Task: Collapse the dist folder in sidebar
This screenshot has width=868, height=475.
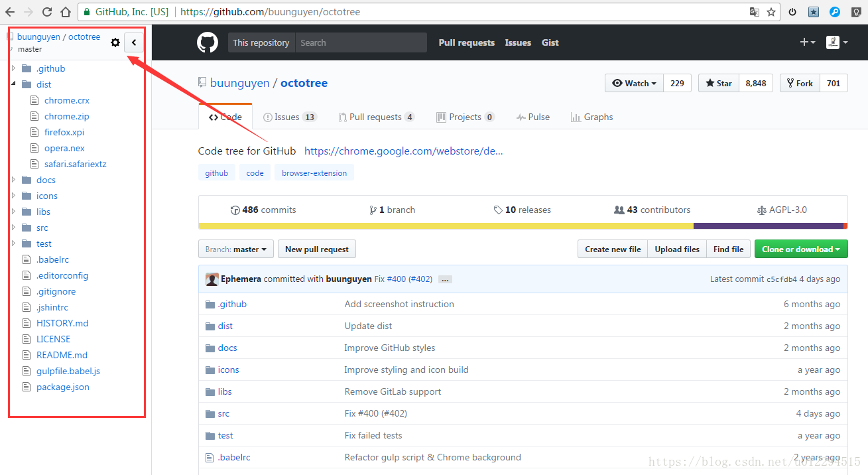Action: 13,84
